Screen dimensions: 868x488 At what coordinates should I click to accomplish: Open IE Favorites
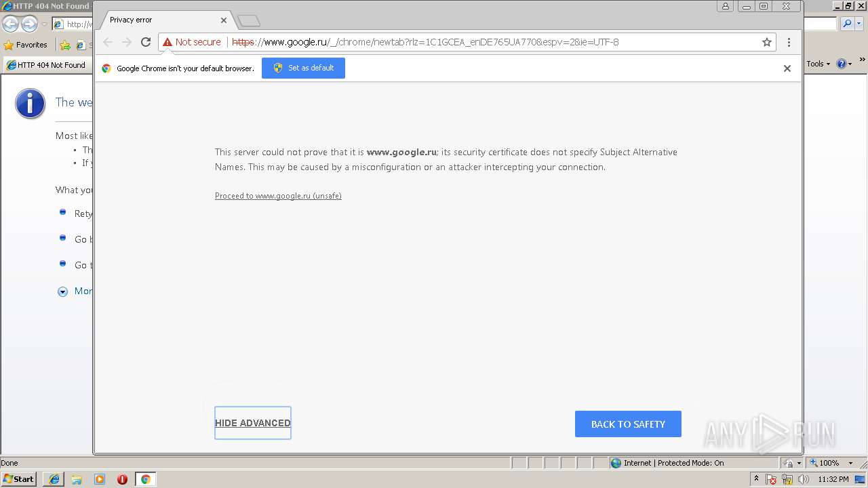[x=26, y=45]
